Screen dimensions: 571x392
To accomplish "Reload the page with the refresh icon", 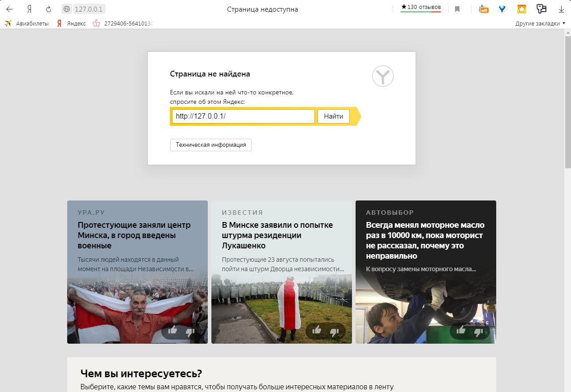I will [x=49, y=9].
